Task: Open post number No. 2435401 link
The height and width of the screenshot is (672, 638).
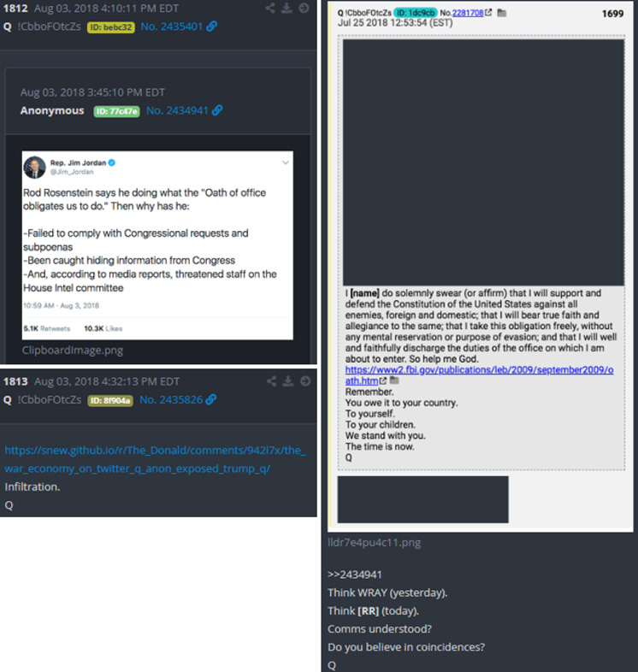Action: (x=172, y=27)
